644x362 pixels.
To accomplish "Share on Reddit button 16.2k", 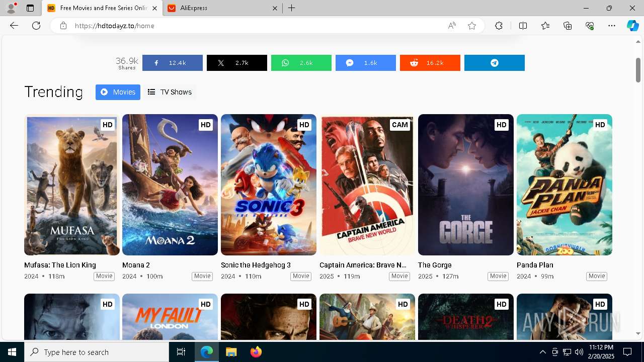I will (430, 63).
